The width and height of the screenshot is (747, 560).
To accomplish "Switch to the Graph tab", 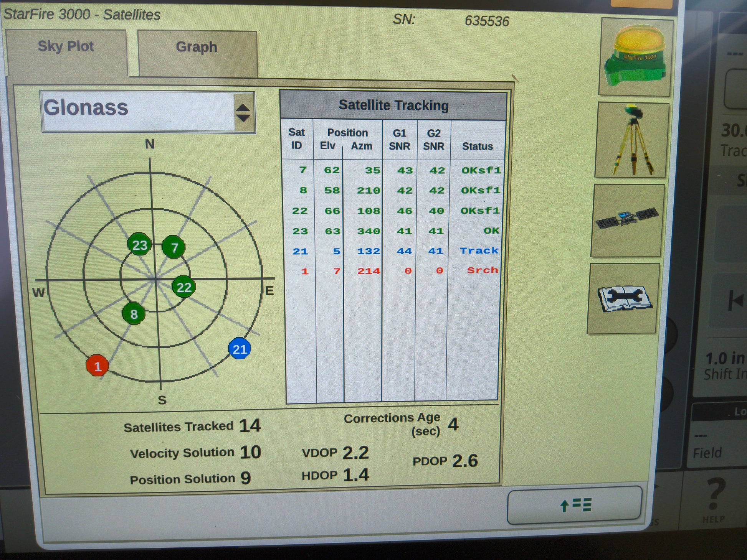I will [x=197, y=54].
